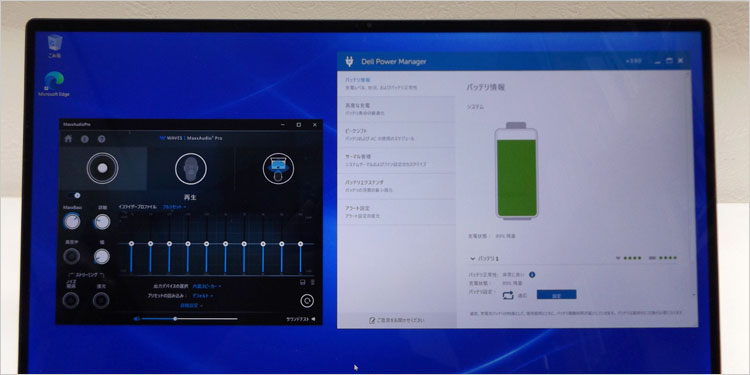The image size is (750, 375).
Task: Click the 再生 playback heading in MaxxAudio
Action: pyautogui.click(x=191, y=197)
